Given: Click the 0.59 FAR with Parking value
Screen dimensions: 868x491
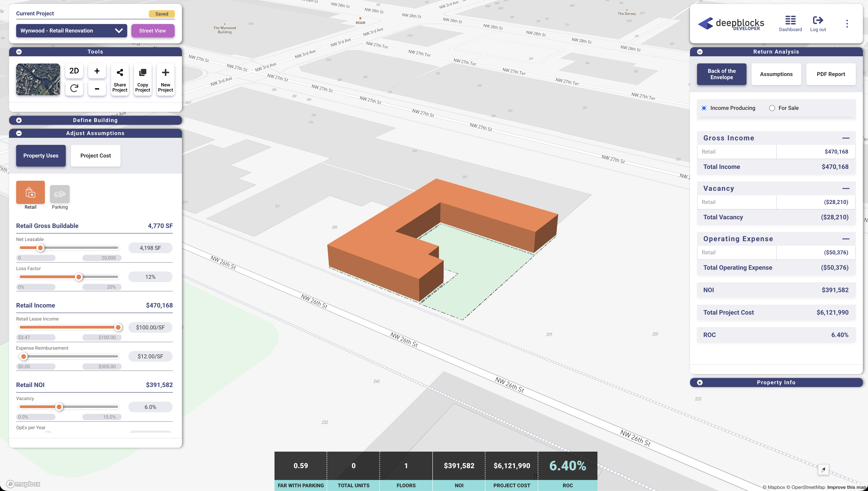Looking at the screenshot, I should tap(301, 466).
